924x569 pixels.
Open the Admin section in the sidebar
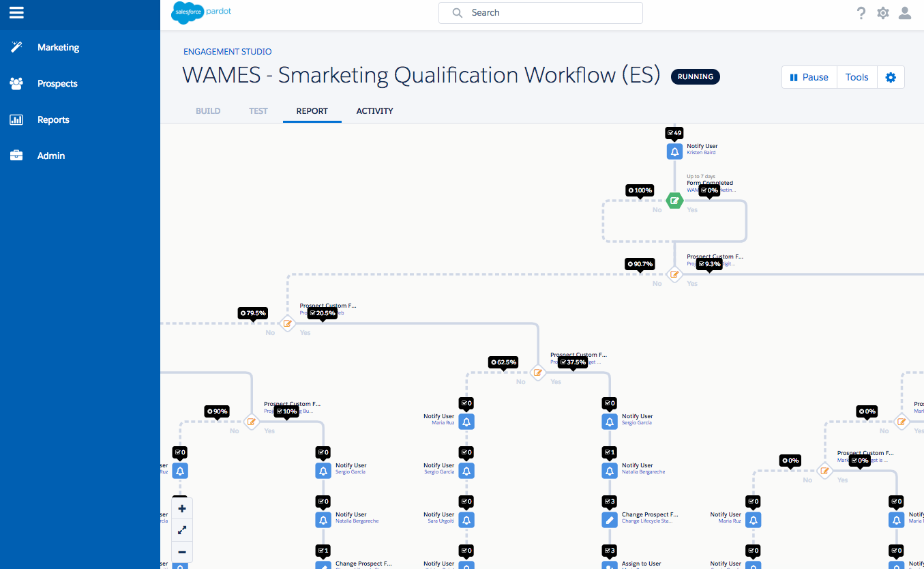click(50, 156)
